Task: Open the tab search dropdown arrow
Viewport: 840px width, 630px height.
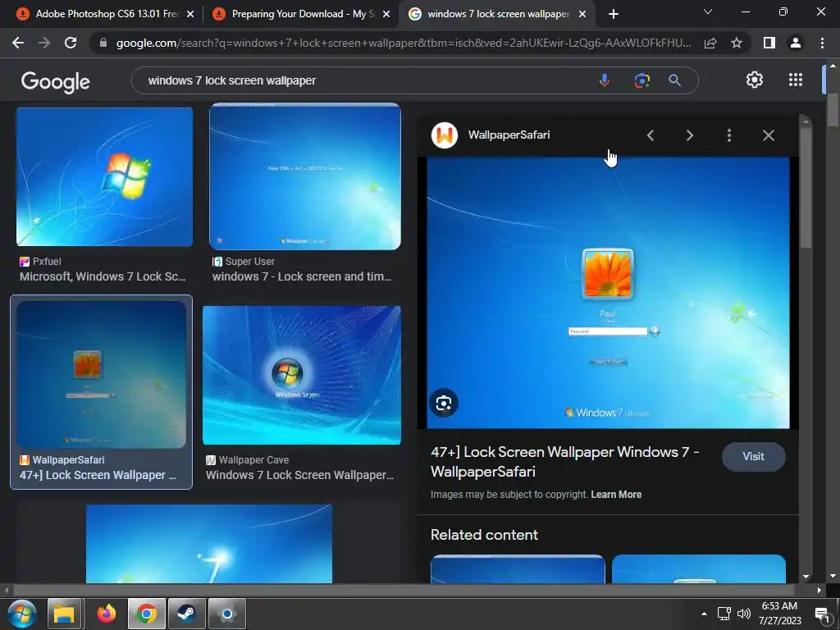Action: click(708, 11)
